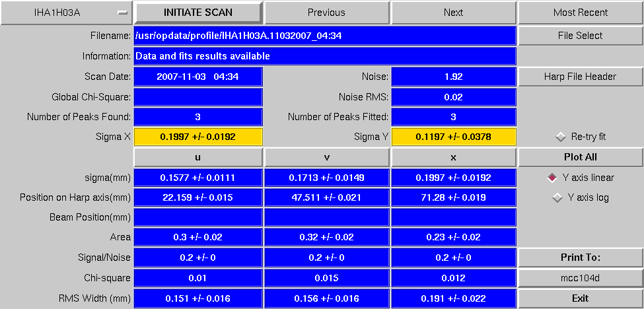This screenshot has width=644, height=309.
Task: Open the File Select dialog
Action: pyautogui.click(x=581, y=36)
